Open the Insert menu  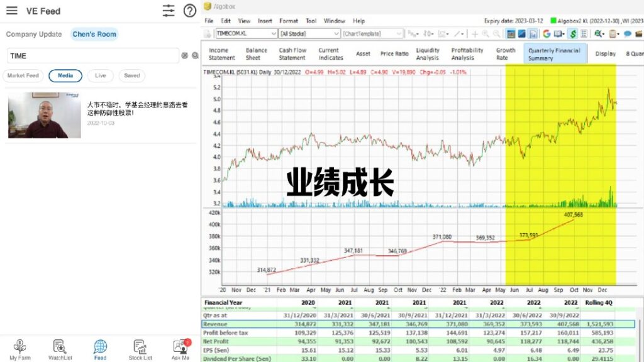(x=265, y=21)
